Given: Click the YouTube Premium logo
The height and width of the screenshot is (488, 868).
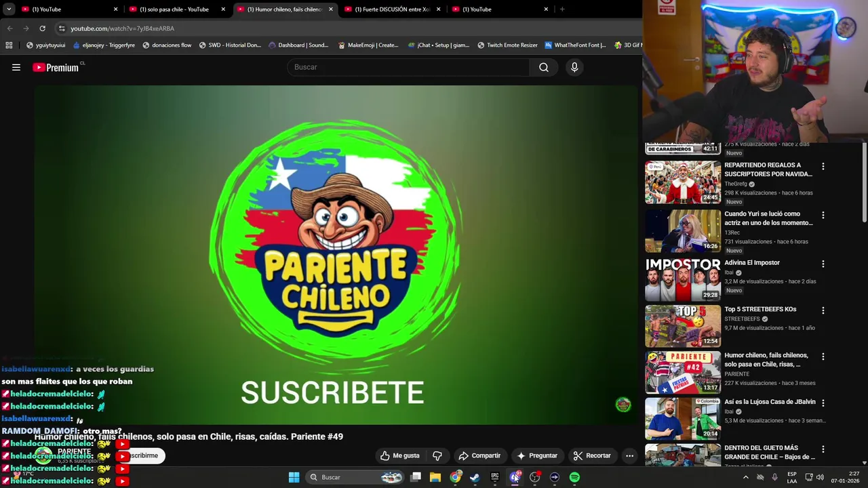Looking at the screenshot, I should [x=57, y=67].
